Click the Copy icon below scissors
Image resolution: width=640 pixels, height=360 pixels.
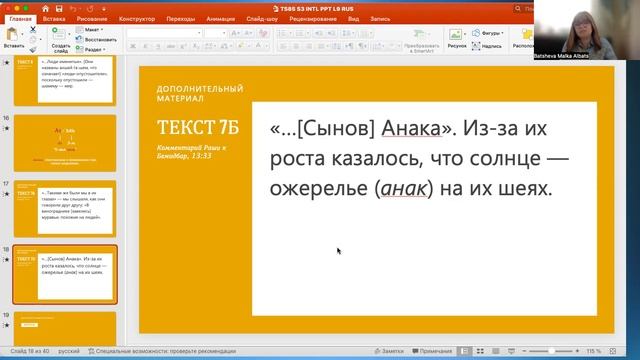click(33, 40)
